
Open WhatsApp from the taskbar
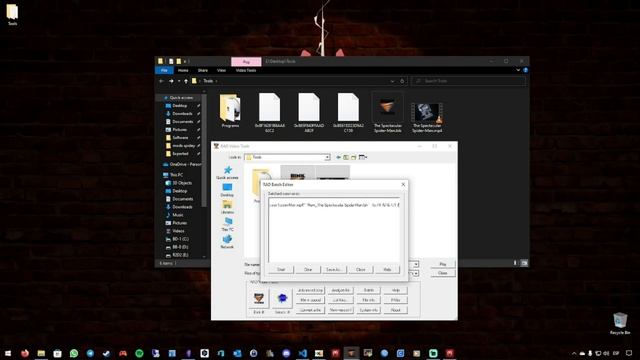[74, 353]
